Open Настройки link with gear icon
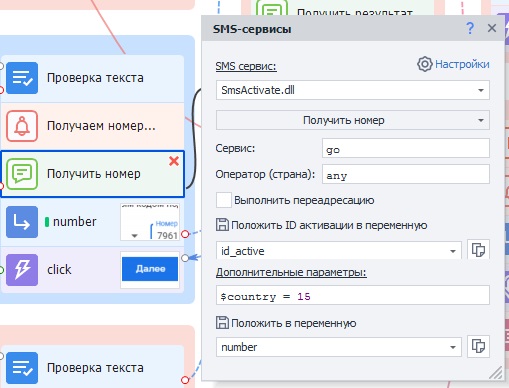The height and width of the screenshot is (388, 509). click(453, 64)
